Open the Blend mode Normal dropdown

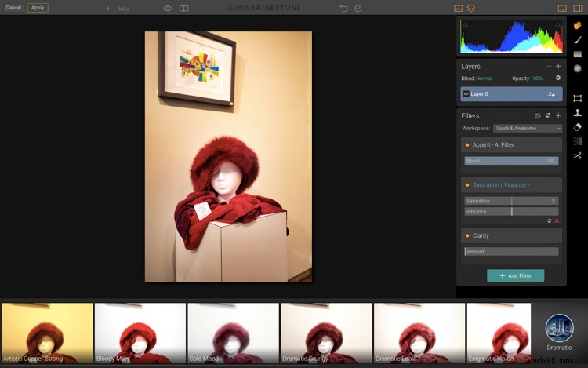click(485, 78)
